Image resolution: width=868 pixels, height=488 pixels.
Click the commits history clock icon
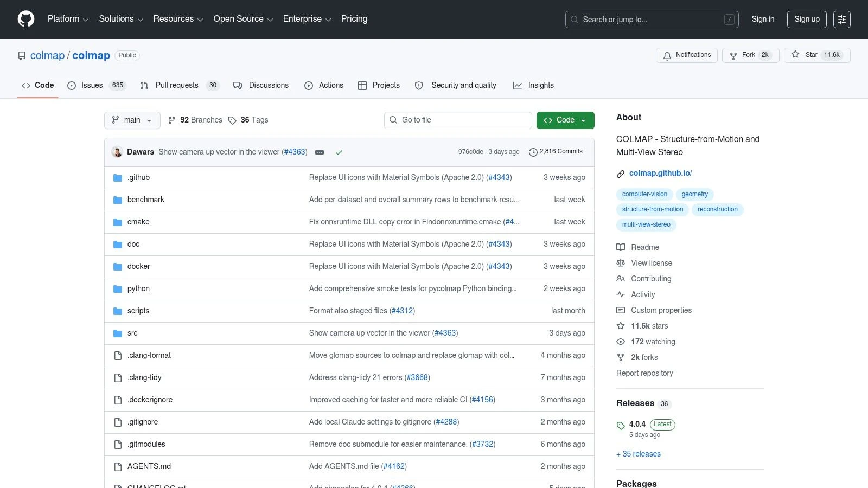tap(533, 152)
